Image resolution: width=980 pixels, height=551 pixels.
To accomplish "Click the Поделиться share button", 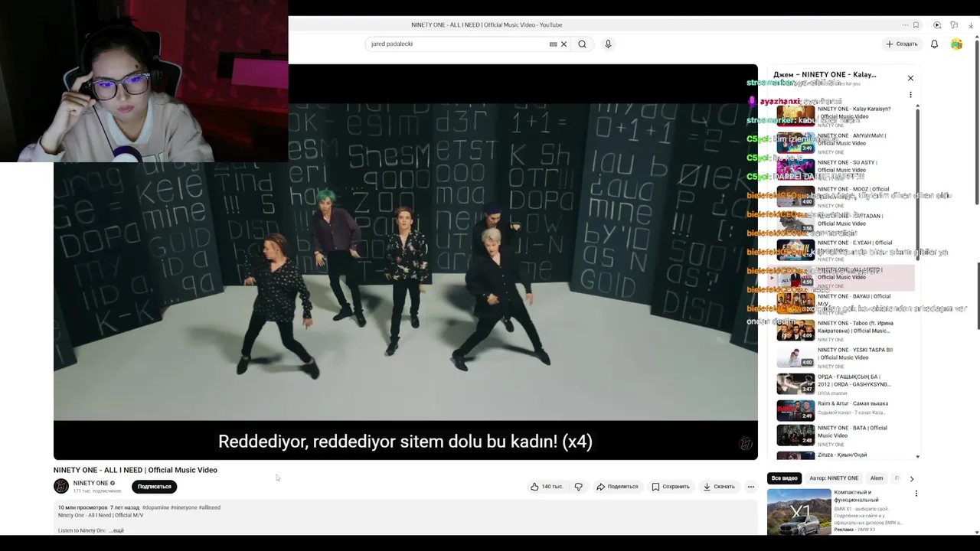I will coord(617,487).
